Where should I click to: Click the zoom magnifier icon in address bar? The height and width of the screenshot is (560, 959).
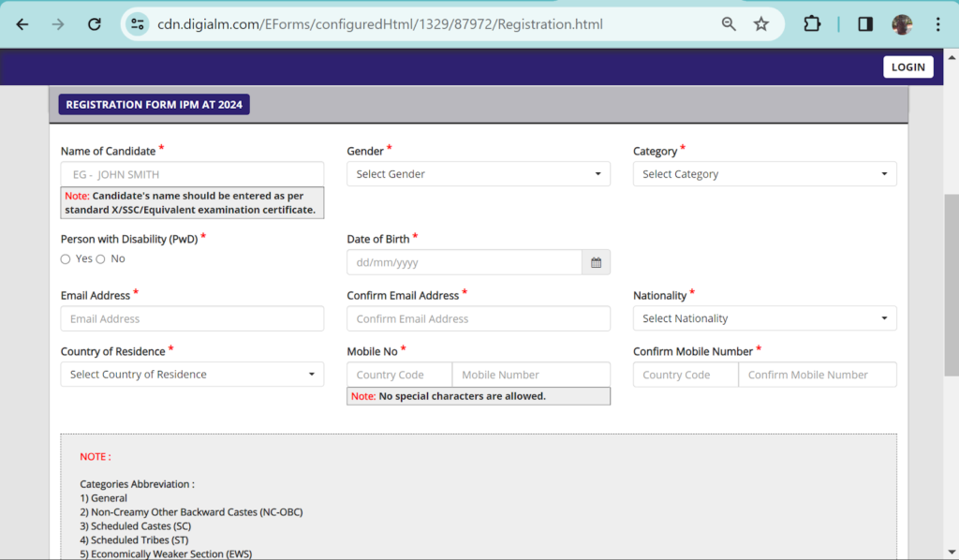pos(729,24)
